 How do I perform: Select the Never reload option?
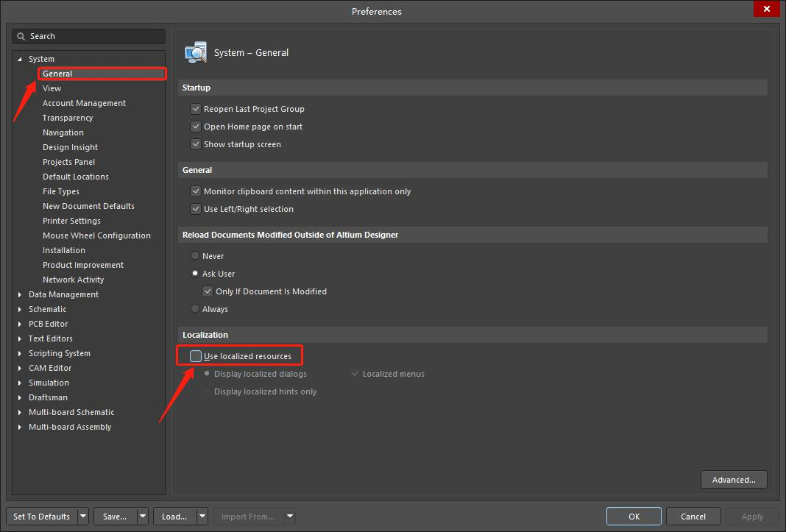click(195, 256)
